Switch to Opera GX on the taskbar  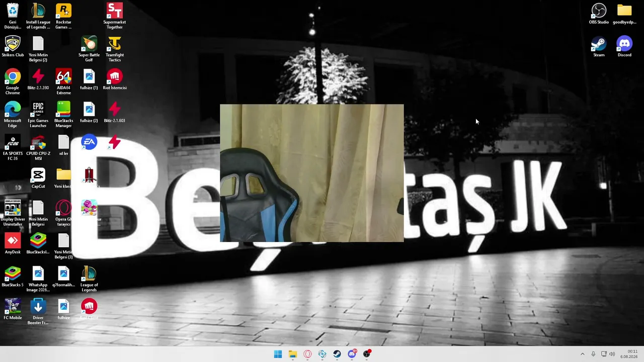307,354
